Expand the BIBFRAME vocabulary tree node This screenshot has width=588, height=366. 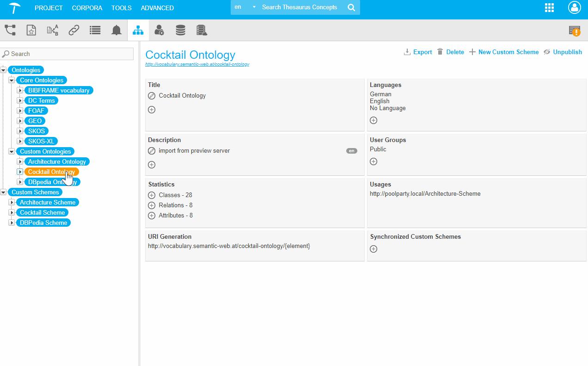click(20, 91)
